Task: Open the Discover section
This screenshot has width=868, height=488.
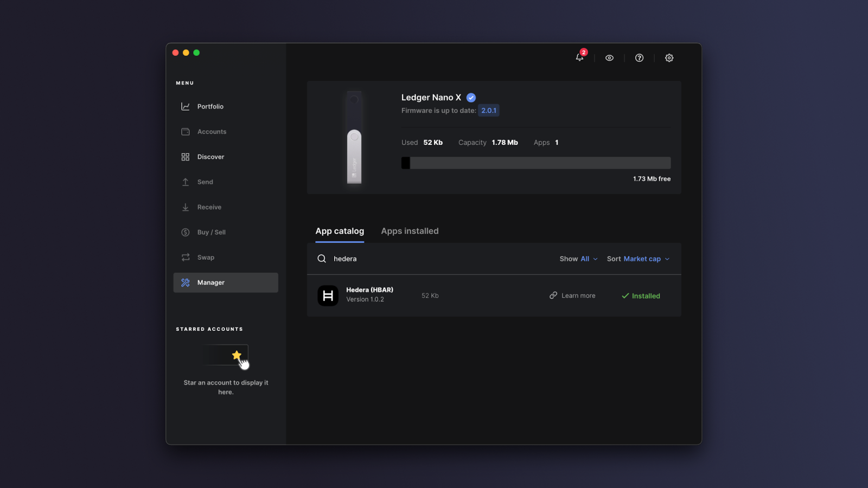Action: [x=210, y=157]
